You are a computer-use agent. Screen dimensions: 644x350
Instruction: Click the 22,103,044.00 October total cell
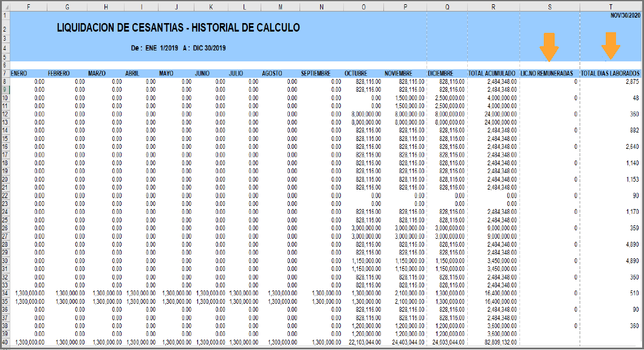tap(365, 342)
